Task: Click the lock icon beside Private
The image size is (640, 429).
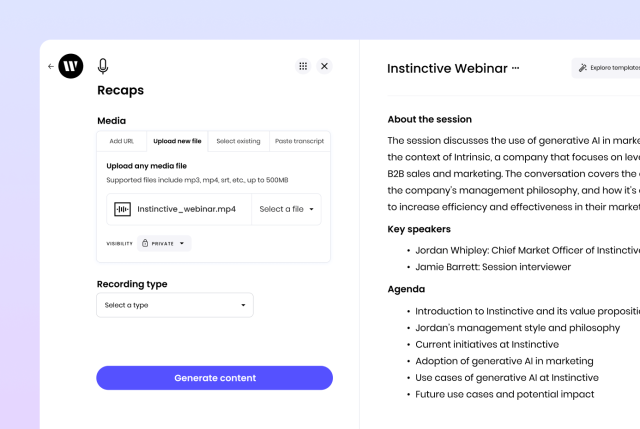Action: tap(145, 243)
